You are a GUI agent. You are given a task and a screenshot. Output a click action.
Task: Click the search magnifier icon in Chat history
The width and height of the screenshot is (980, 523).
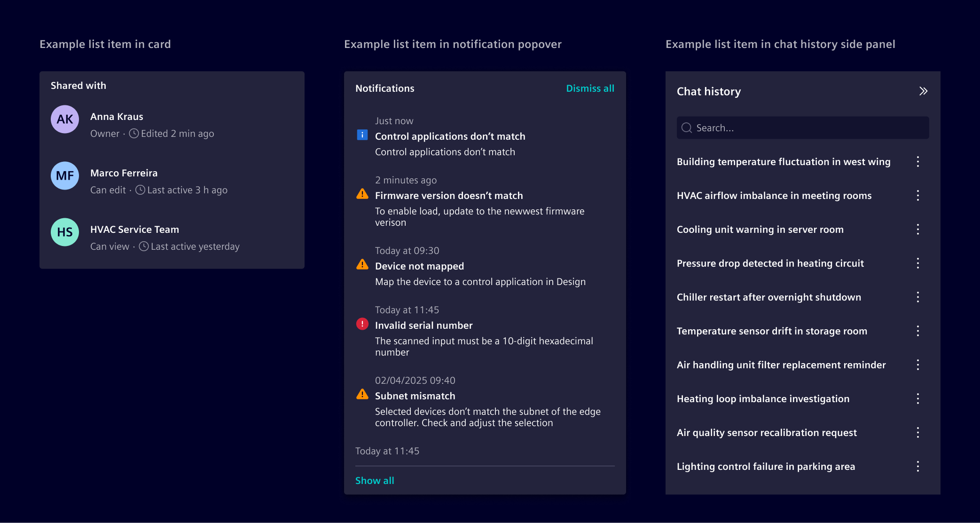687,128
